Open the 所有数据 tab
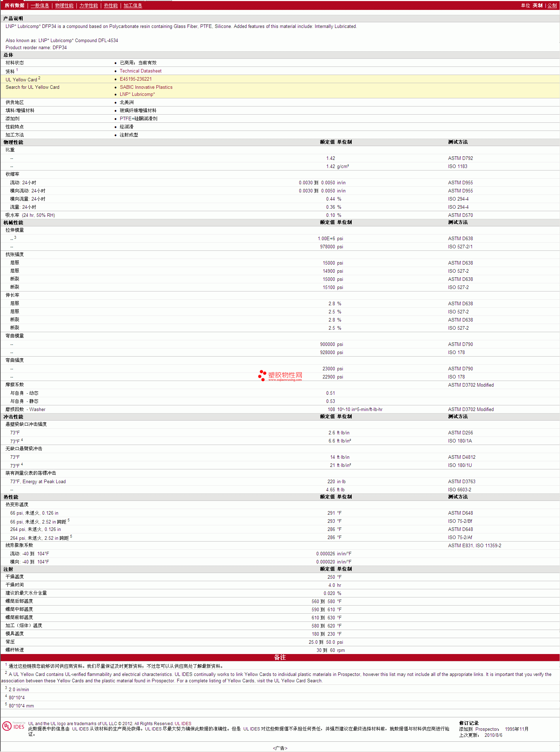The height and width of the screenshot is (752, 560). (x=15, y=6)
